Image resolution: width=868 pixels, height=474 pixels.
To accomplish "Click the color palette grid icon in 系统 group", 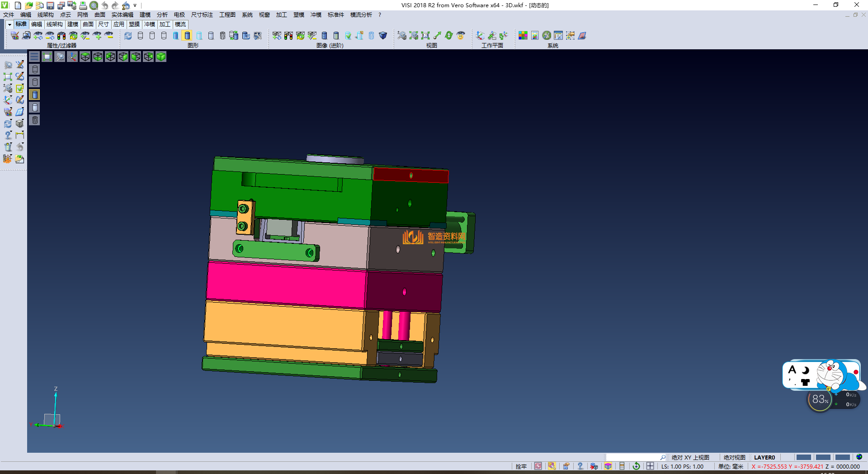I will (x=523, y=36).
